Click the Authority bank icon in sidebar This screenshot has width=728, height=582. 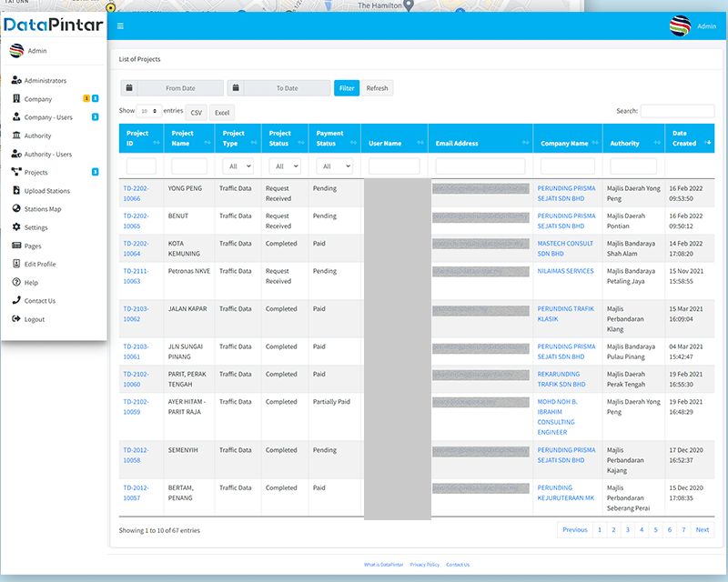[x=16, y=135]
